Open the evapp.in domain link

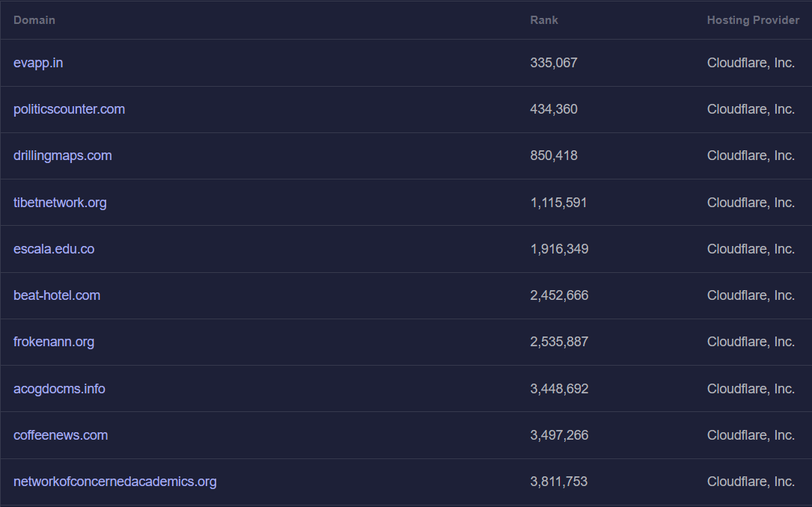pyautogui.click(x=38, y=63)
